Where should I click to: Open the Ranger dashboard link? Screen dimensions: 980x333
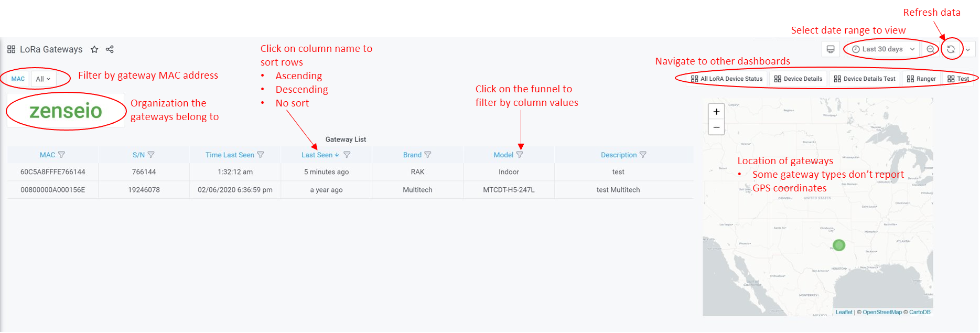click(x=921, y=79)
